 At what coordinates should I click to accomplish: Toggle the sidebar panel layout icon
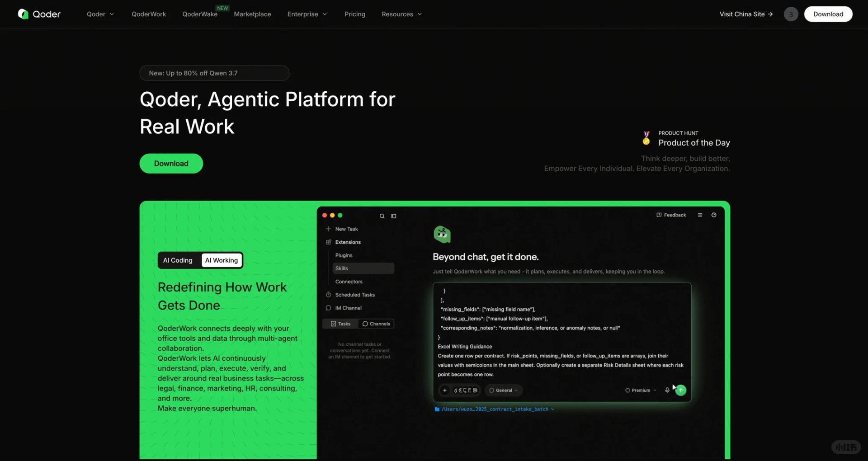tap(394, 216)
